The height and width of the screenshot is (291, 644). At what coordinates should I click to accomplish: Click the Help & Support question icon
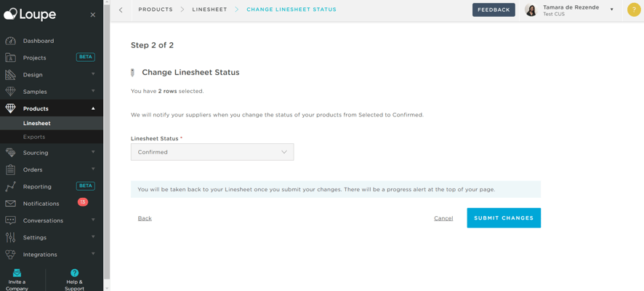pyautogui.click(x=74, y=273)
